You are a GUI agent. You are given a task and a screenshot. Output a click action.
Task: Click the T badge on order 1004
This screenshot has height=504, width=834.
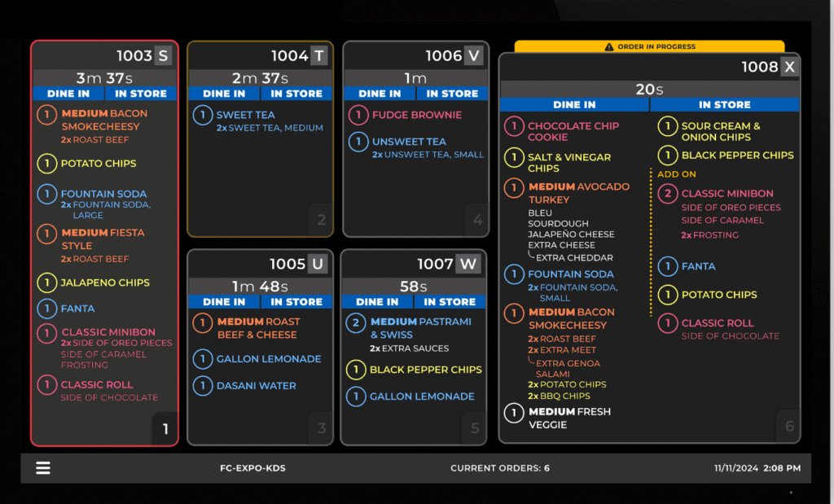[x=318, y=55]
